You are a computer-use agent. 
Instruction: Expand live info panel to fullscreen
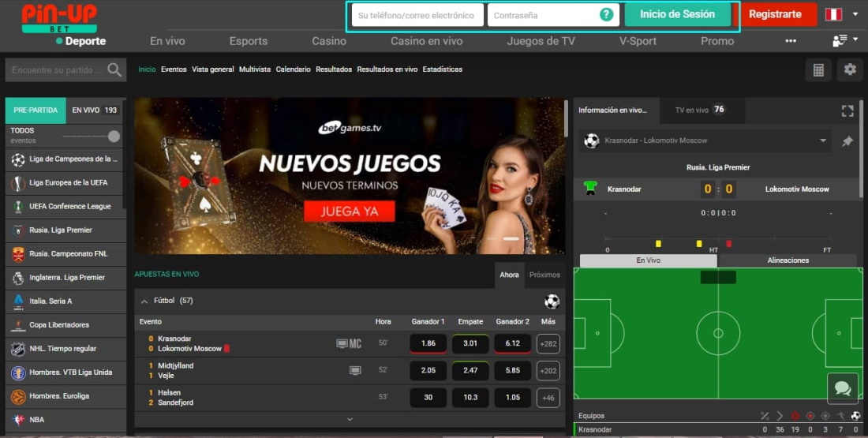click(x=847, y=110)
